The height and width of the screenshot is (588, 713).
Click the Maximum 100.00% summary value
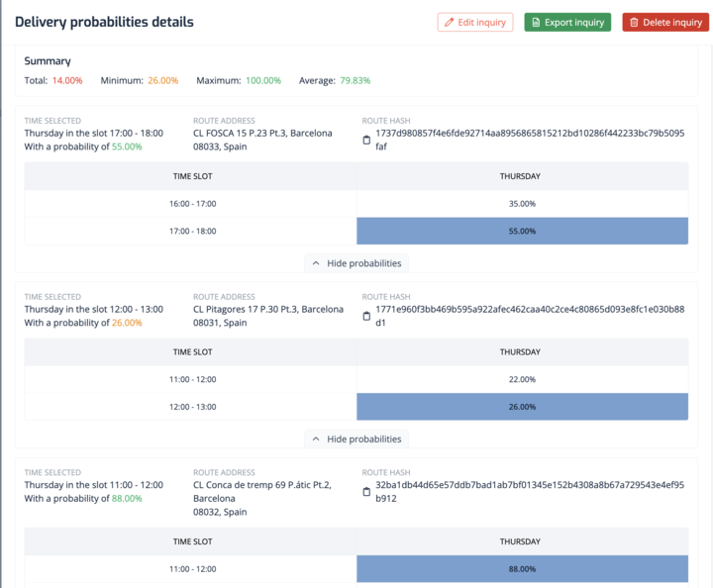(263, 80)
